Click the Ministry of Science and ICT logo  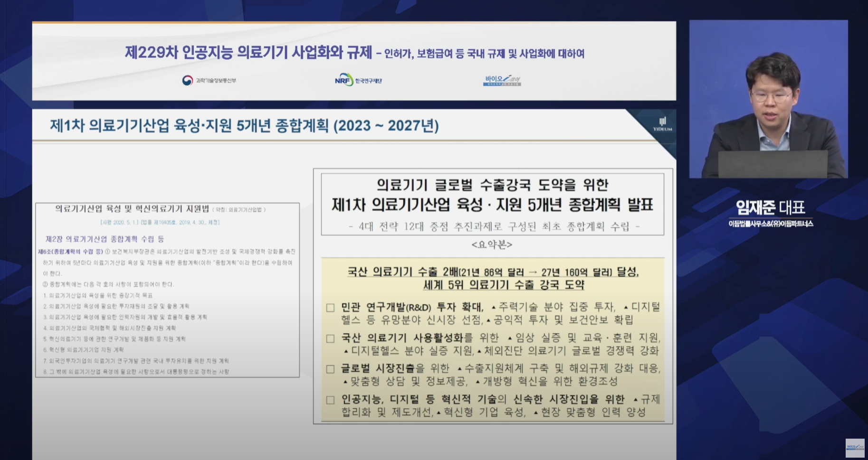point(209,81)
